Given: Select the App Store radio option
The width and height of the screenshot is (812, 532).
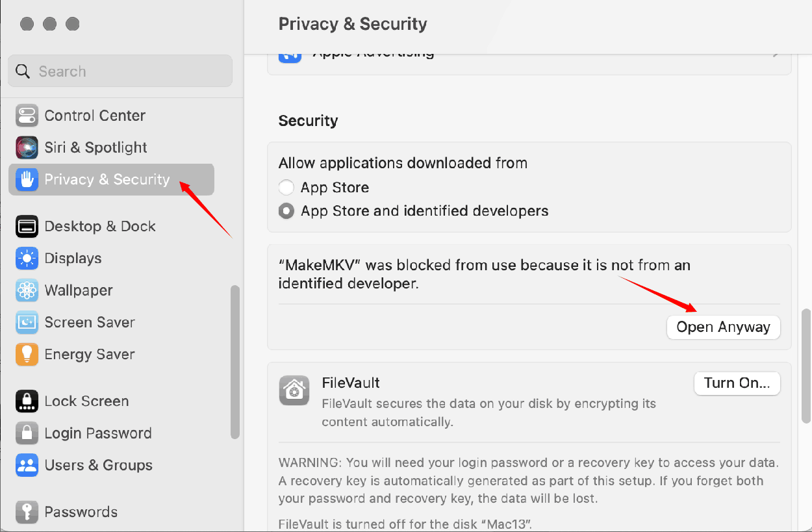Looking at the screenshot, I should click(x=286, y=188).
